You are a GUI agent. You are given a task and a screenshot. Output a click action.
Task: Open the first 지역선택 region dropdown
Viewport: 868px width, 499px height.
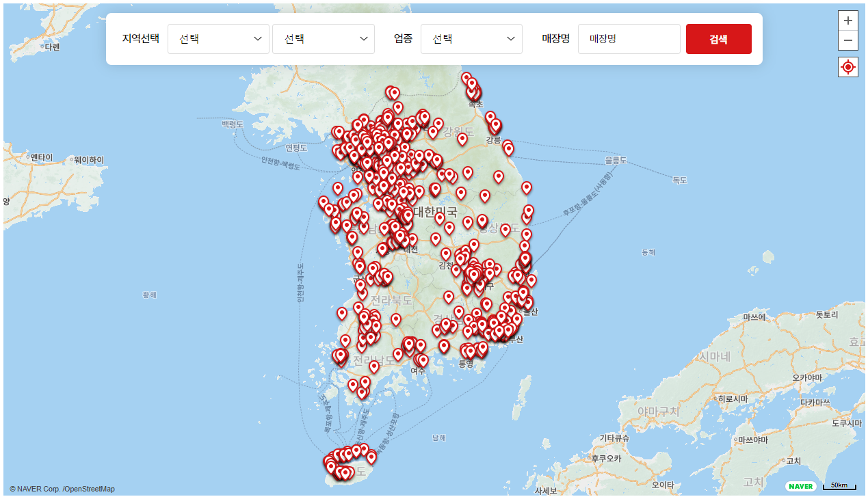(219, 39)
